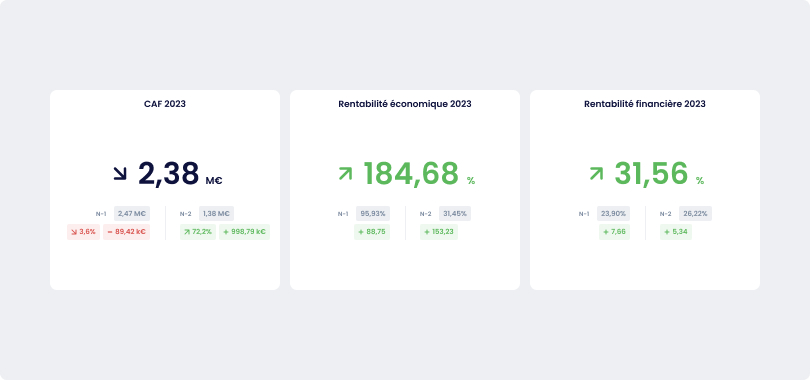
Task: Click the N-2 value 31,45% chip
Action: (455, 214)
